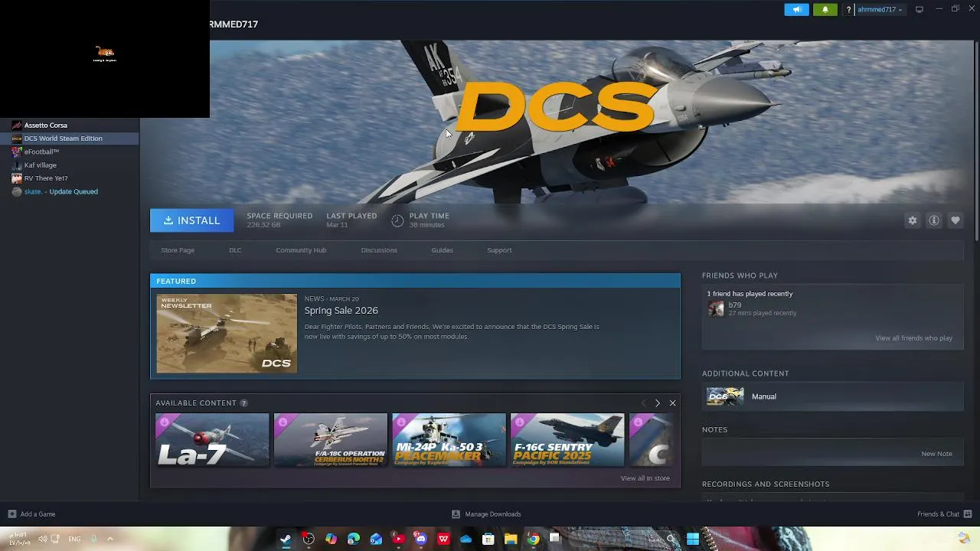Open Microsoft Edge from the taskbar
980x551 pixels.
click(354, 539)
